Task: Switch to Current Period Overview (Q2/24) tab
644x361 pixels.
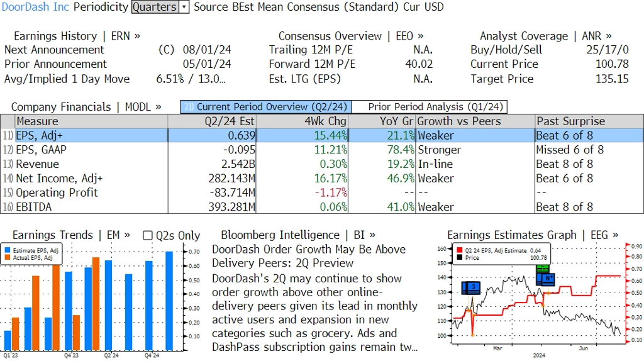Action: pyautogui.click(x=266, y=107)
